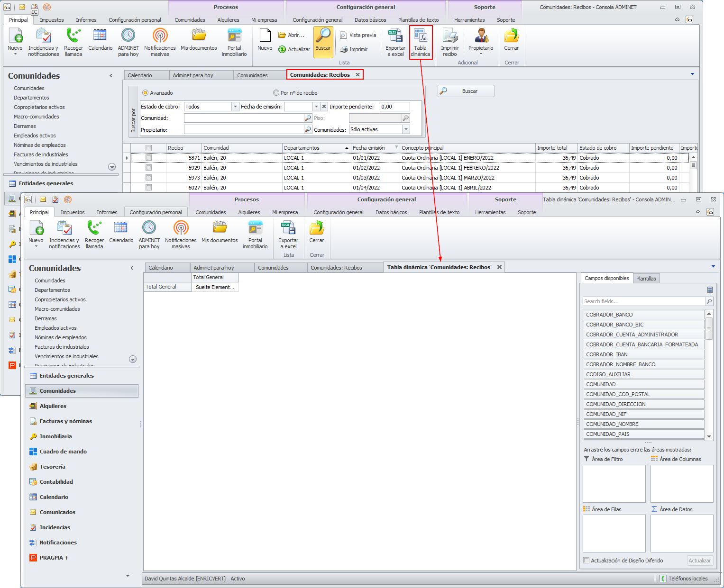Open the Fecha de emisión date dropdown
Screen dimensions: 724x588
(316, 107)
